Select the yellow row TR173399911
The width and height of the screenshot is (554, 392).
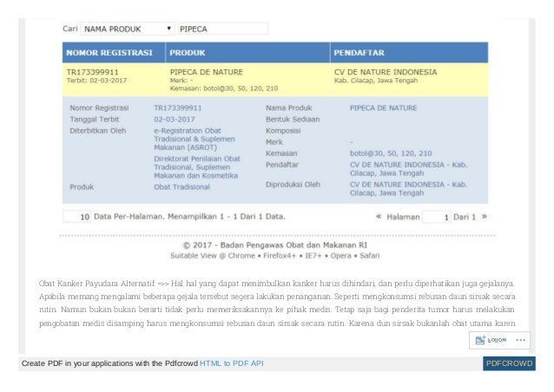[275, 80]
